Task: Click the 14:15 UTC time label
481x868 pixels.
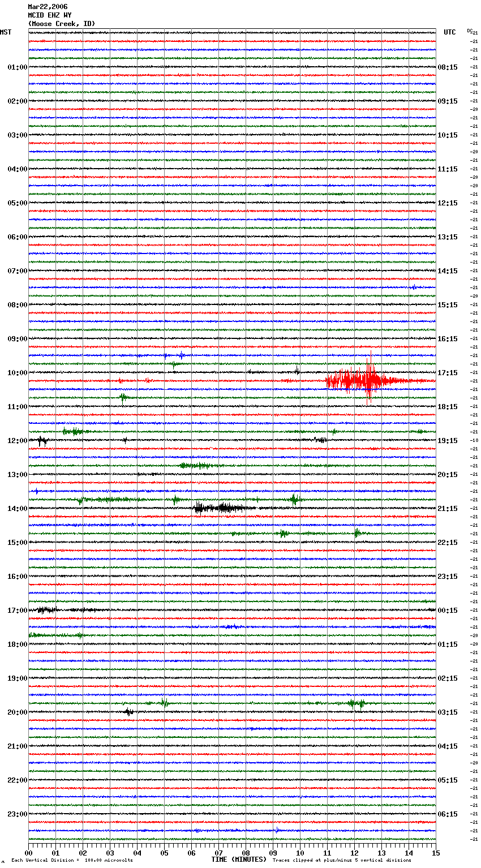Action: tap(448, 271)
